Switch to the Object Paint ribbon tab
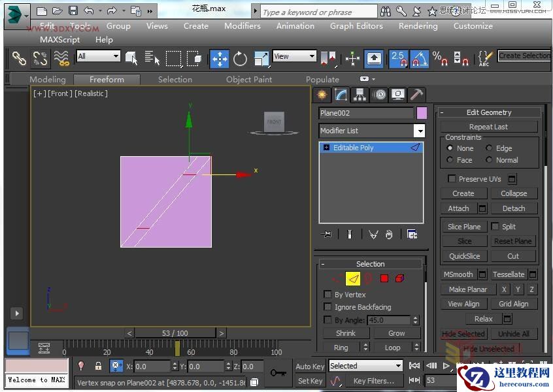553x392 pixels. pos(249,80)
